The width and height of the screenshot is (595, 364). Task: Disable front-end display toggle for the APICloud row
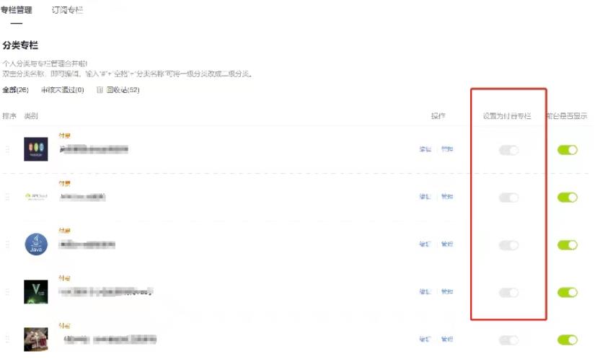[568, 197]
